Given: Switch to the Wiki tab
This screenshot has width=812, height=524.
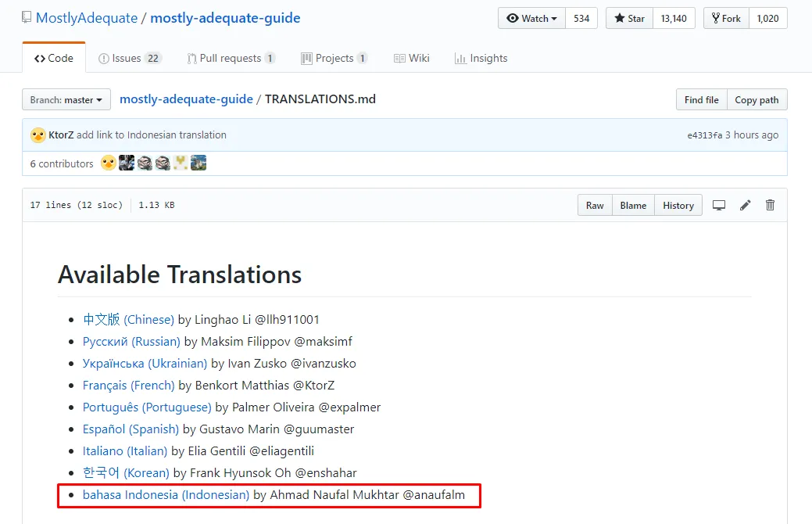Looking at the screenshot, I should (x=412, y=58).
